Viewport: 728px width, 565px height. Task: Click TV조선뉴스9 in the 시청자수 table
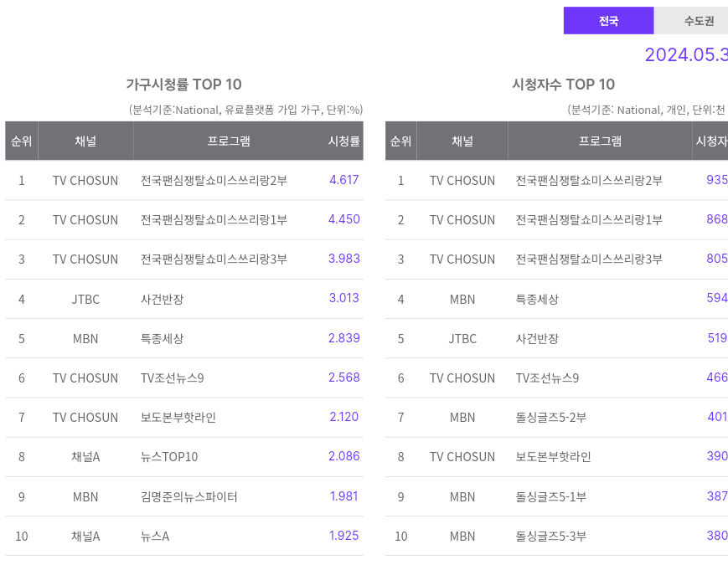coord(547,378)
